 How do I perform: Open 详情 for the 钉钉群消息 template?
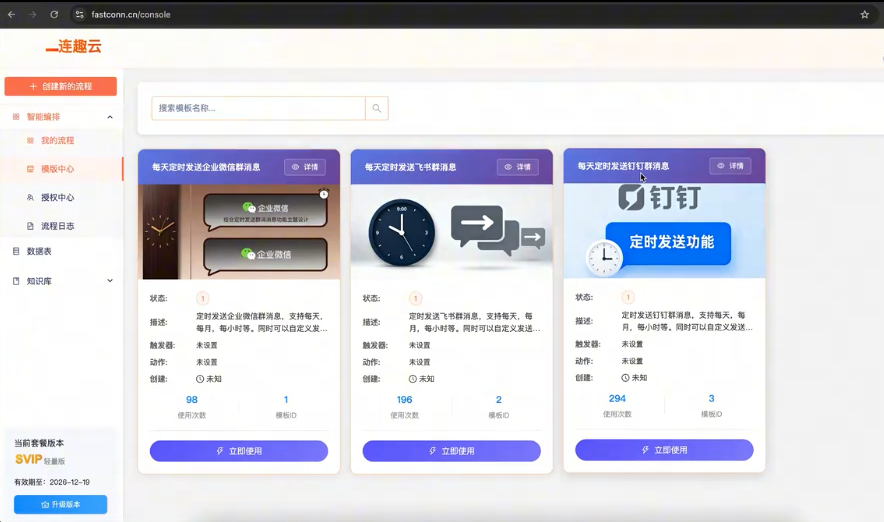pos(730,166)
